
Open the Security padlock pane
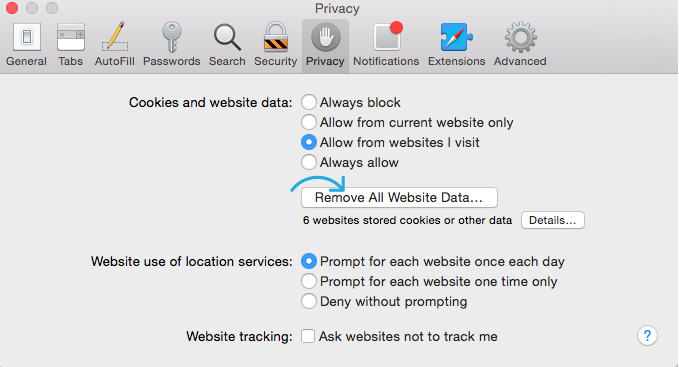point(275,45)
